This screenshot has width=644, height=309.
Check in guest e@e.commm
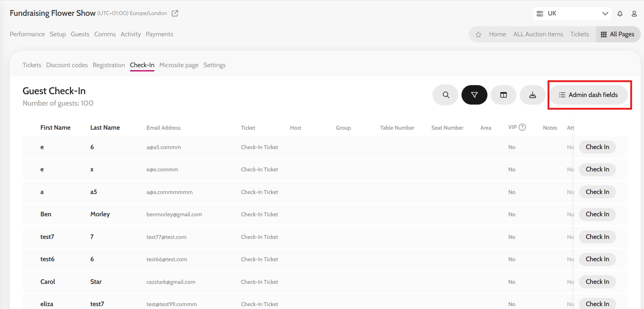[x=597, y=169]
